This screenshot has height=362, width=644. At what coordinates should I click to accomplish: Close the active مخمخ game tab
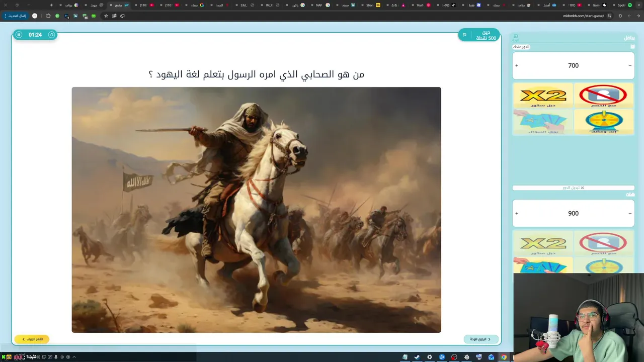click(x=111, y=5)
